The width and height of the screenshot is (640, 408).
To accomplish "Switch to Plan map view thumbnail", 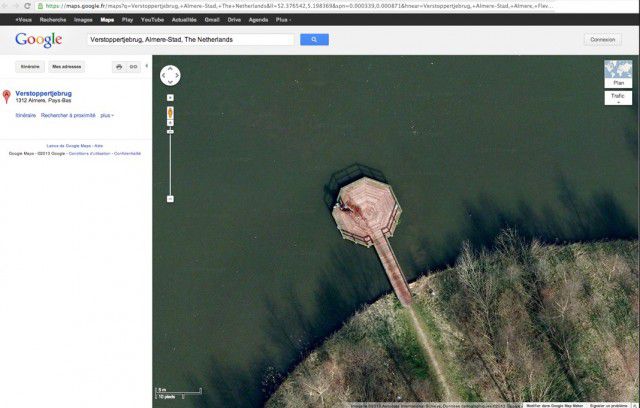I will [618, 75].
